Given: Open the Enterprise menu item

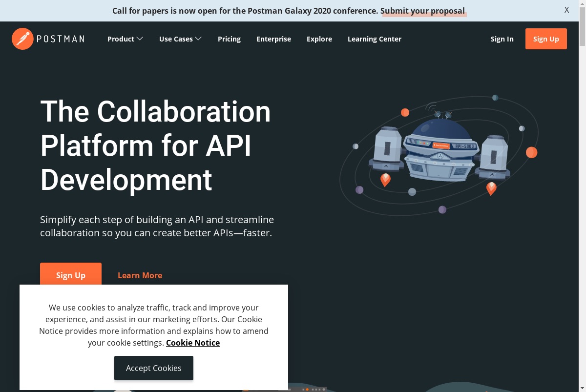Looking at the screenshot, I should click(x=273, y=39).
